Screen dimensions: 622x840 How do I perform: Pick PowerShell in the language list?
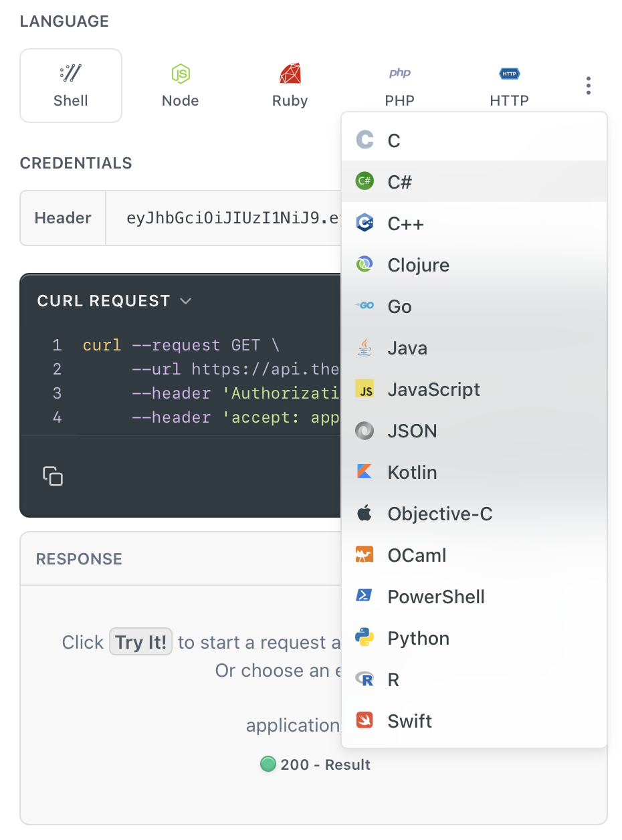[x=474, y=596]
